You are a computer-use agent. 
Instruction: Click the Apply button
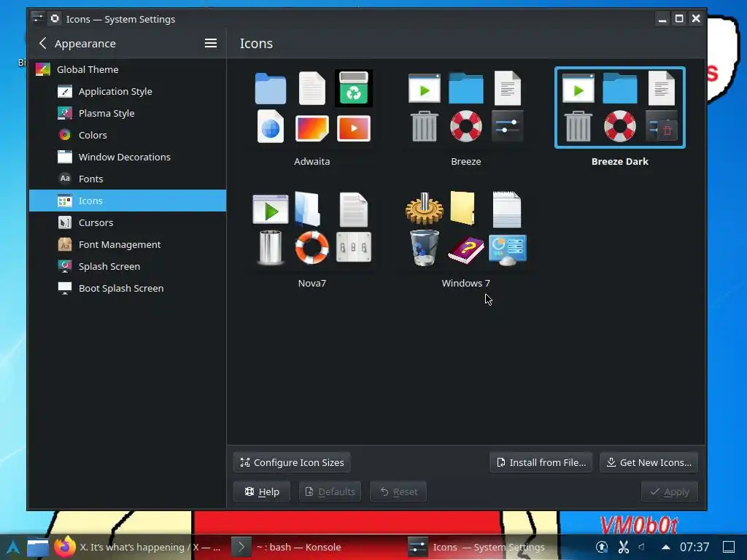[670, 491]
